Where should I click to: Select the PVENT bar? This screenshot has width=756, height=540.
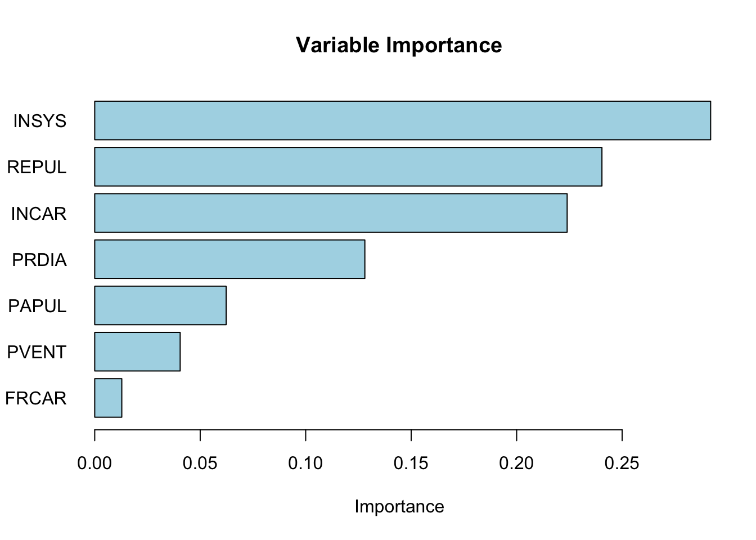point(137,352)
